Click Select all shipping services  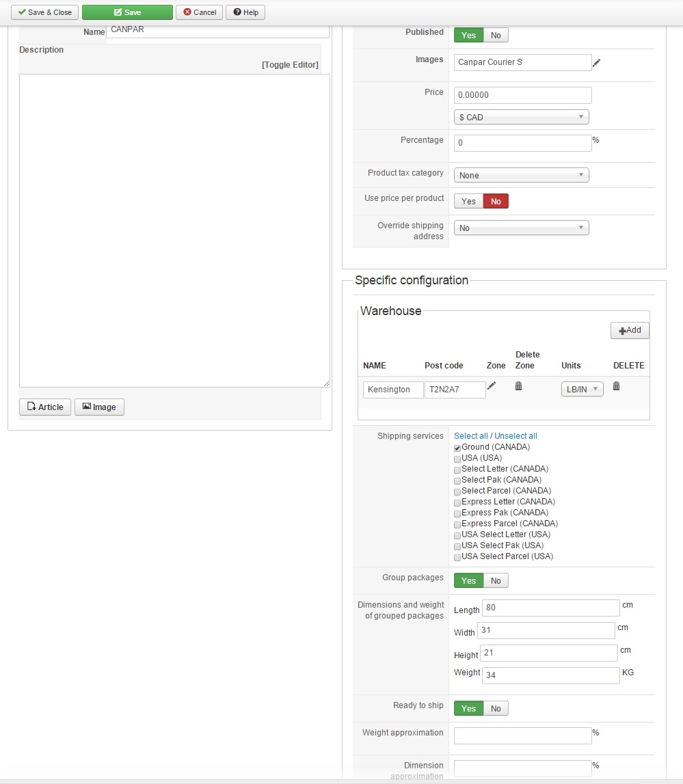click(470, 436)
